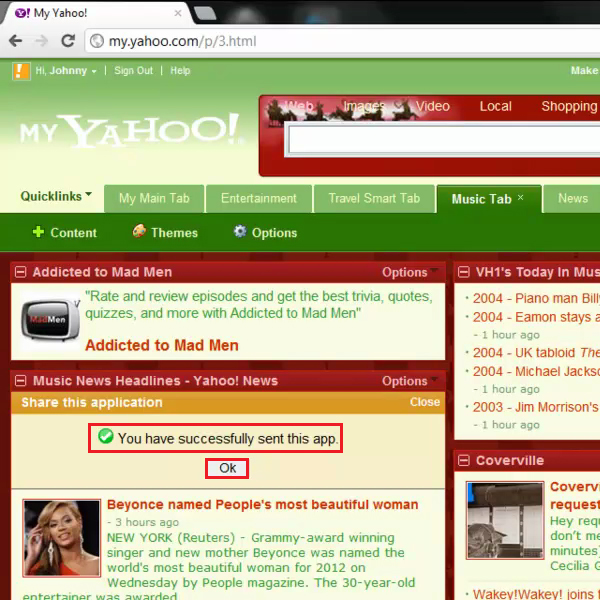This screenshot has height=600, width=600.
Task: Click the green plus Content icon
Action: tap(38, 232)
